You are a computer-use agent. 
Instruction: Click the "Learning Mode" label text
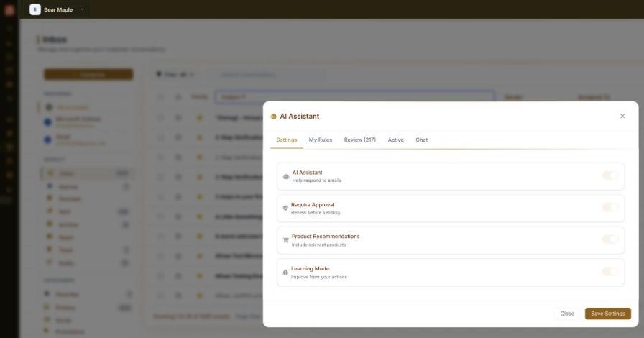pos(310,268)
